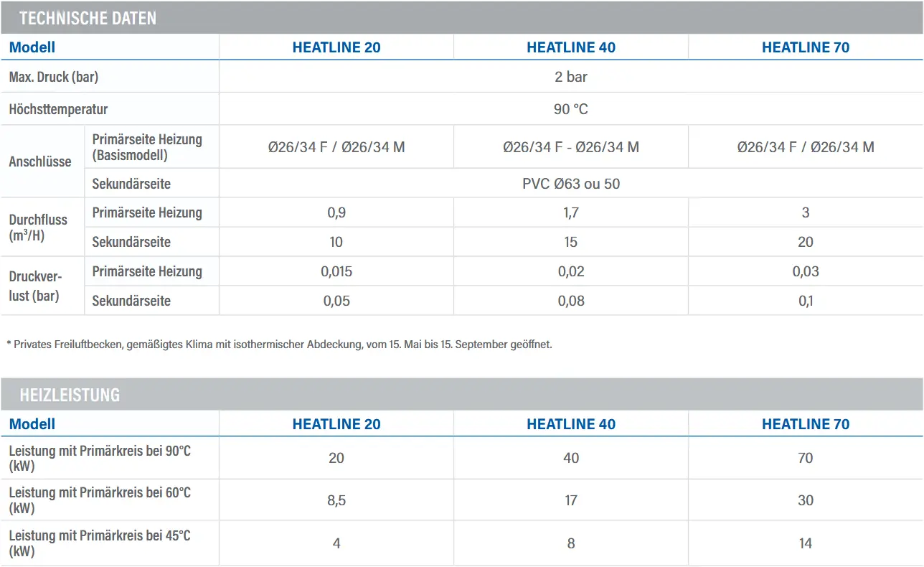Viewport: 924px width, 567px height.
Task: Click power value '4' in the 45°C row
Action: [x=336, y=543]
